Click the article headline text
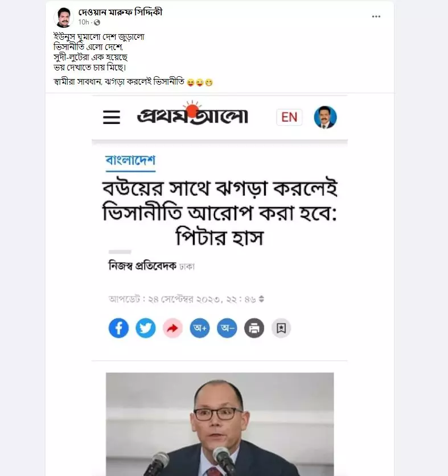Viewport: 448px width, 476px height. coord(220,212)
